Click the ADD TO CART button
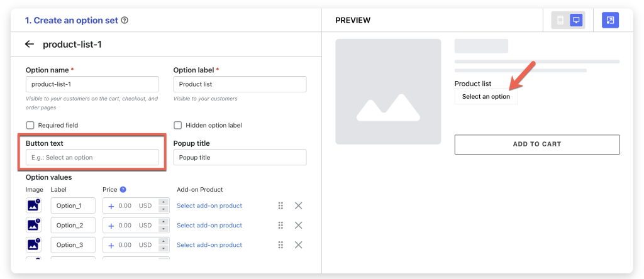The height and width of the screenshot is (279, 644). pos(537,145)
